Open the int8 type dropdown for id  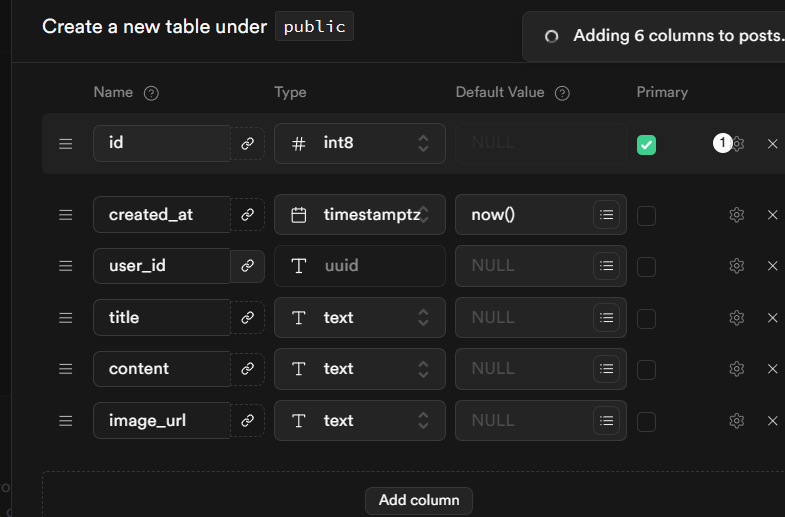pos(360,144)
